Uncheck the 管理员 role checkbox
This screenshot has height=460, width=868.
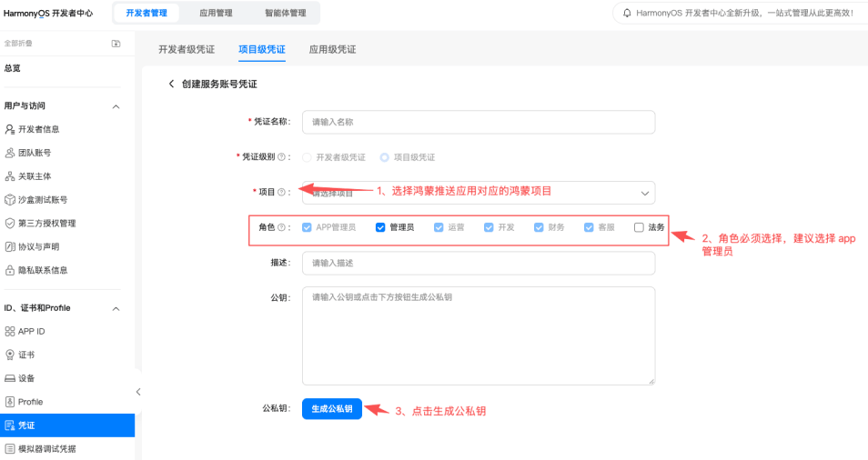point(380,227)
